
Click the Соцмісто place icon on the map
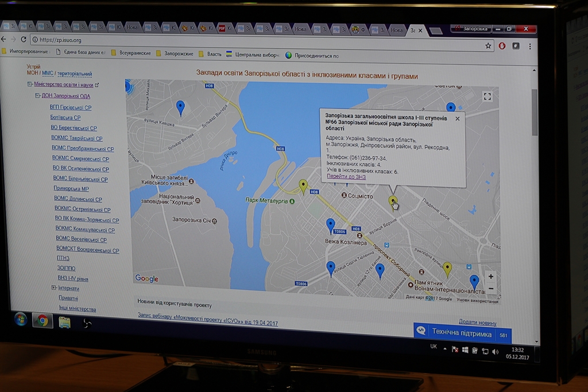point(344,195)
